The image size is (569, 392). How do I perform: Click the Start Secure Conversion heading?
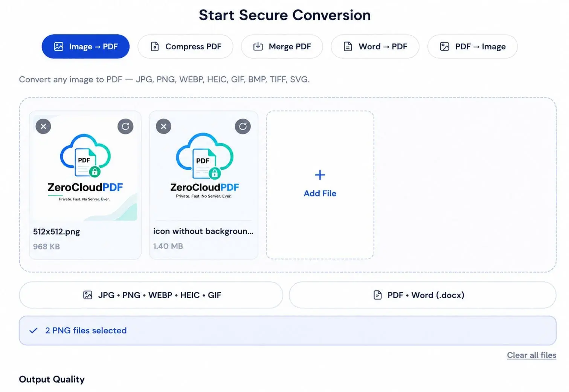(285, 15)
